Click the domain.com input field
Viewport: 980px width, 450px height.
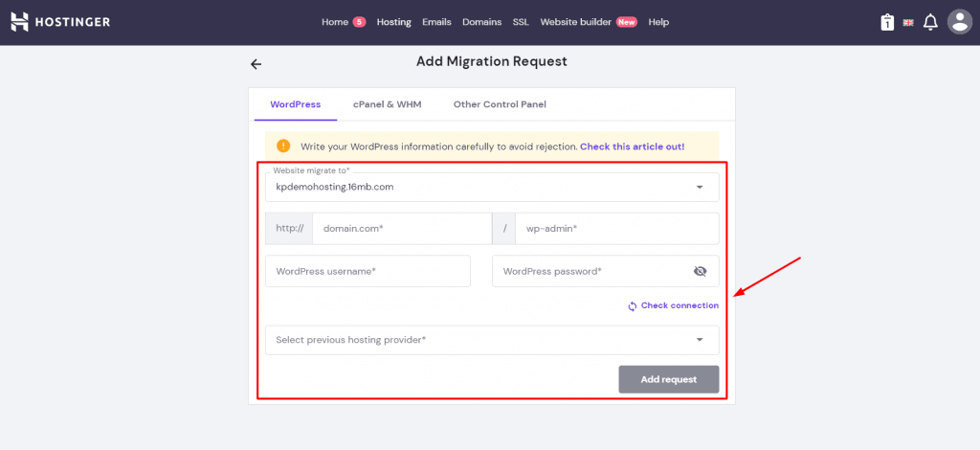point(401,229)
